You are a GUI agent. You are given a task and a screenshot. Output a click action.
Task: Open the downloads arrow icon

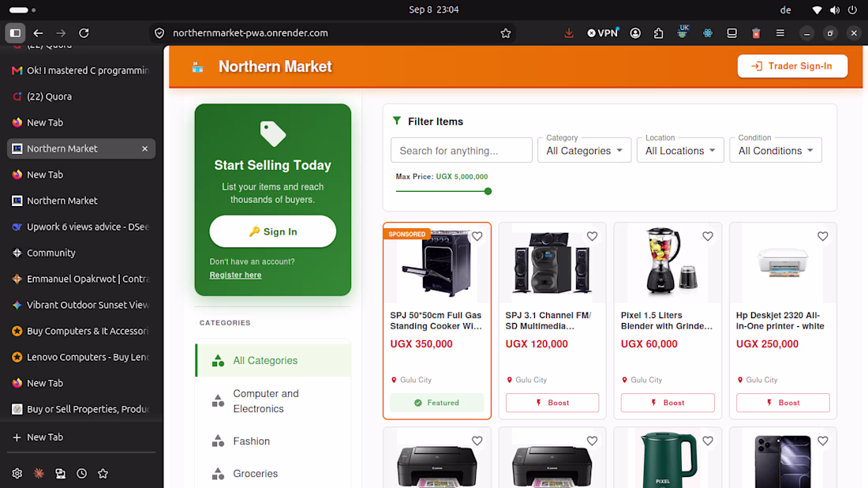point(568,33)
